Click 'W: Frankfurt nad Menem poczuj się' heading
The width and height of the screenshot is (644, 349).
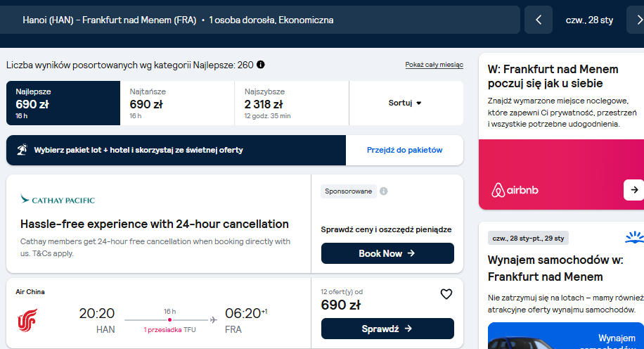pos(553,76)
